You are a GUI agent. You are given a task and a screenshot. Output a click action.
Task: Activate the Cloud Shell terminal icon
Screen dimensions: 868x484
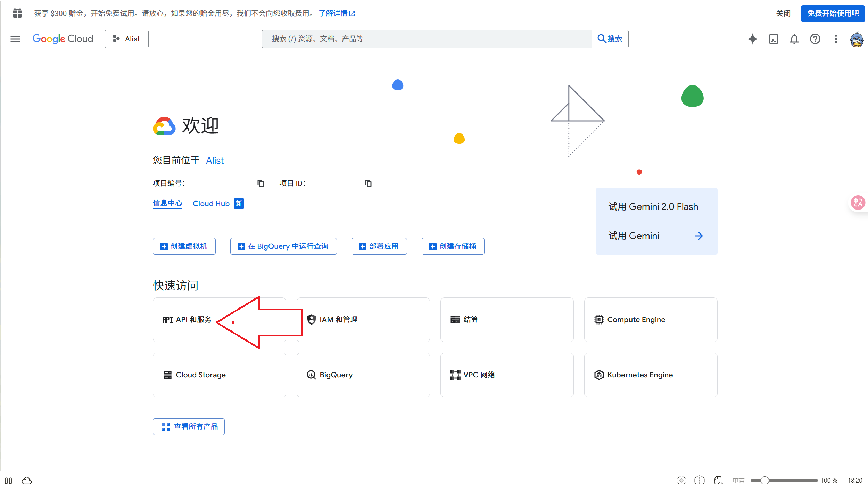(774, 39)
